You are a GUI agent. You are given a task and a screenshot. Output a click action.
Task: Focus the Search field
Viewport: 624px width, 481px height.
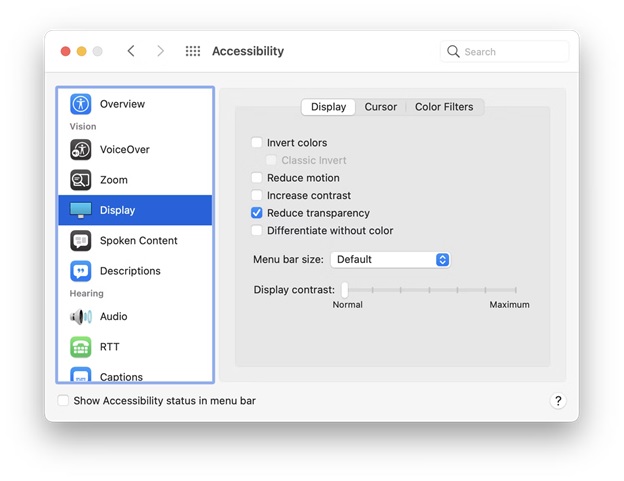[505, 51]
